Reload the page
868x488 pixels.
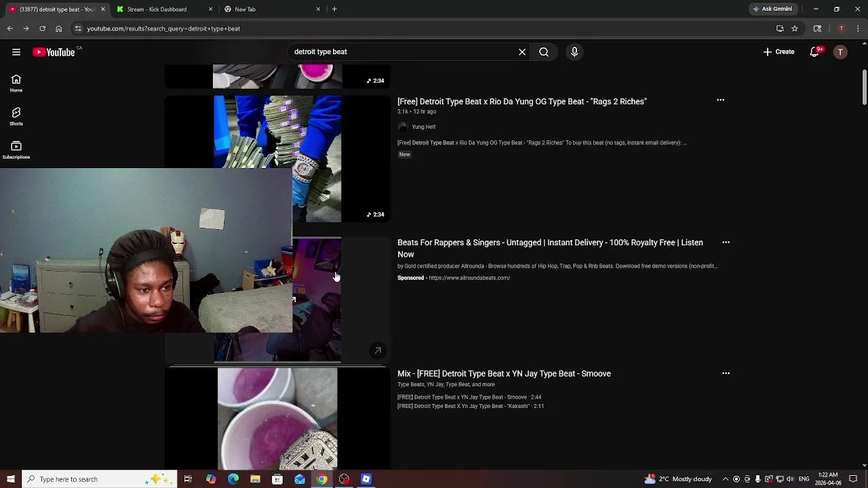(42, 28)
